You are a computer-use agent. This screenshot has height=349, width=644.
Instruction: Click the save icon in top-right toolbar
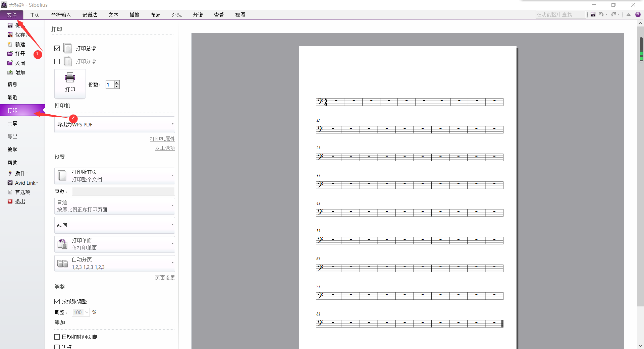(593, 14)
